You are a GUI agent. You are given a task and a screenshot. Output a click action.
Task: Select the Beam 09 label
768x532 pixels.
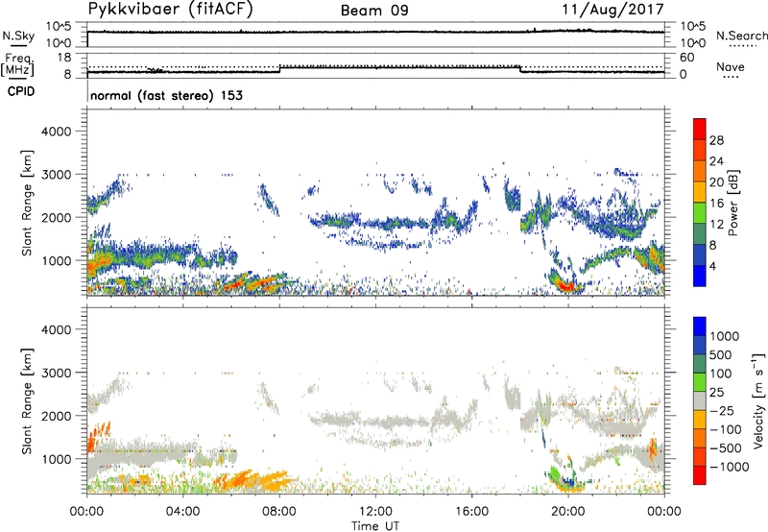coord(374,11)
